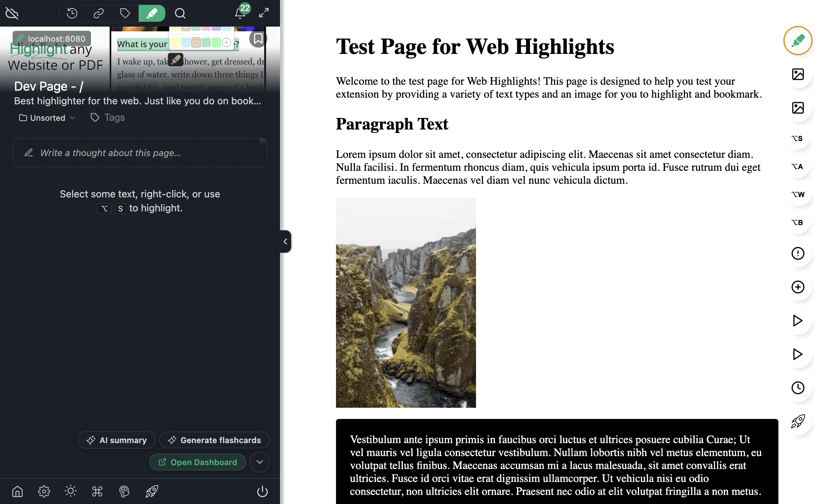This screenshot has height=504, width=840.
Task: Click the 'Best highlighter for the web' description
Action: coord(138,101)
